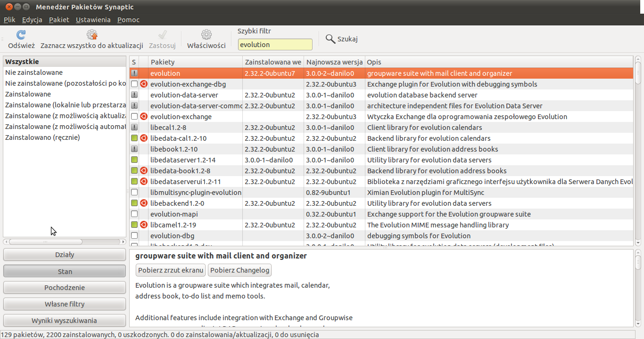
Task: Click the Szybki filtr input field
Action: pyautogui.click(x=275, y=44)
